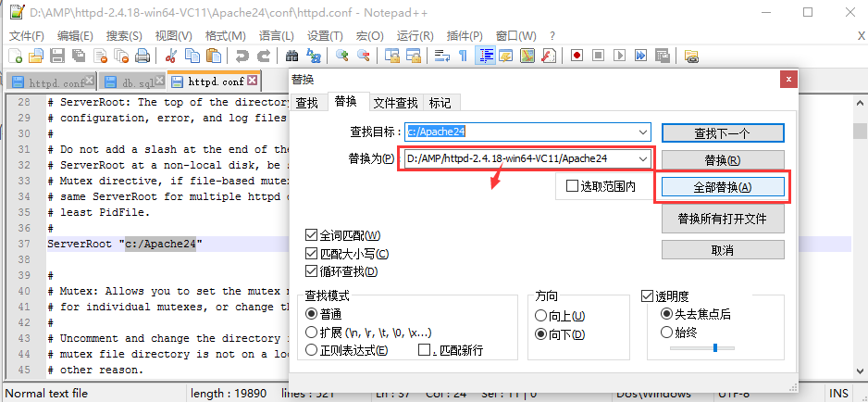Select the 扩展 search mode radio
868x402 pixels.
pos(311,333)
